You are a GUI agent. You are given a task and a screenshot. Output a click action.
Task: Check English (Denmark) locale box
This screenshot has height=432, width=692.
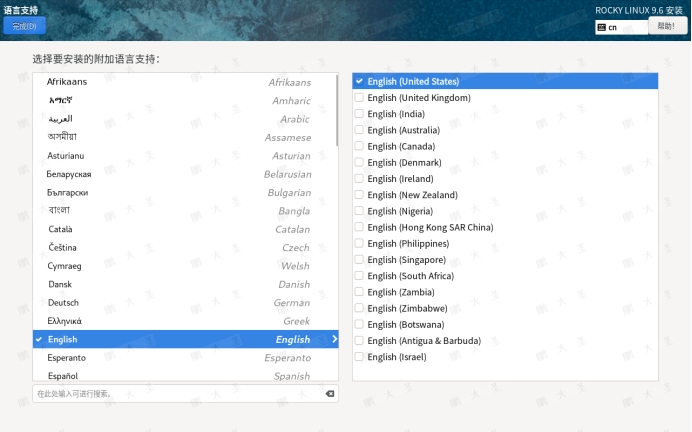click(x=359, y=162)
